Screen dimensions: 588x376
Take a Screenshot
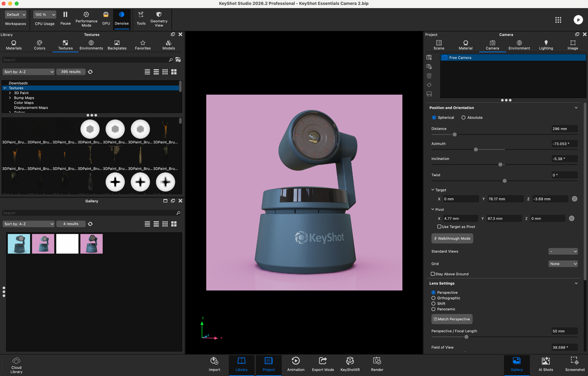[x=575, y=364]
